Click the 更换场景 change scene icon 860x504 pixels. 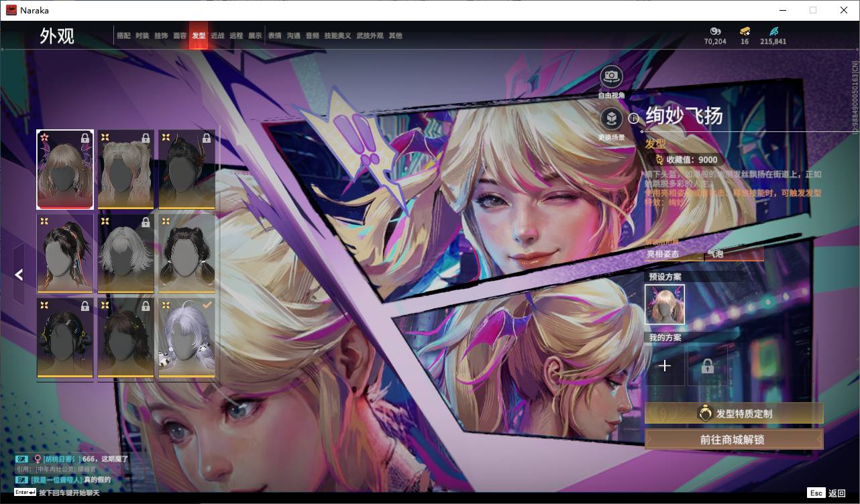tap(611, 119)
